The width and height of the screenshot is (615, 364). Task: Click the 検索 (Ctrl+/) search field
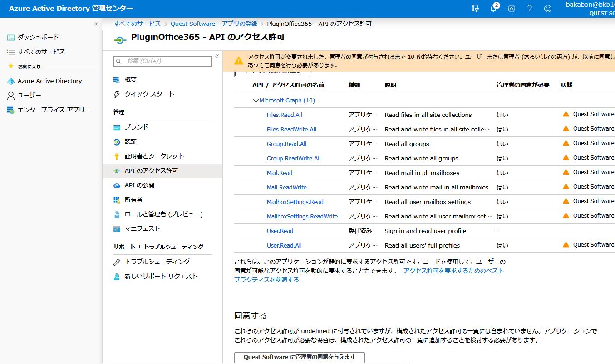(x=162, y=61)
